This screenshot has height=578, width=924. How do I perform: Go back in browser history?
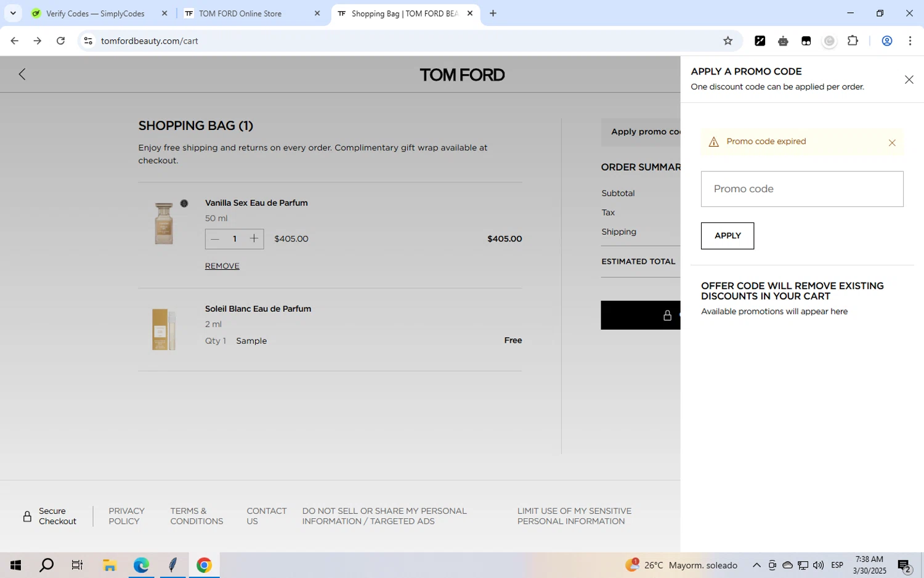point(14,41)
